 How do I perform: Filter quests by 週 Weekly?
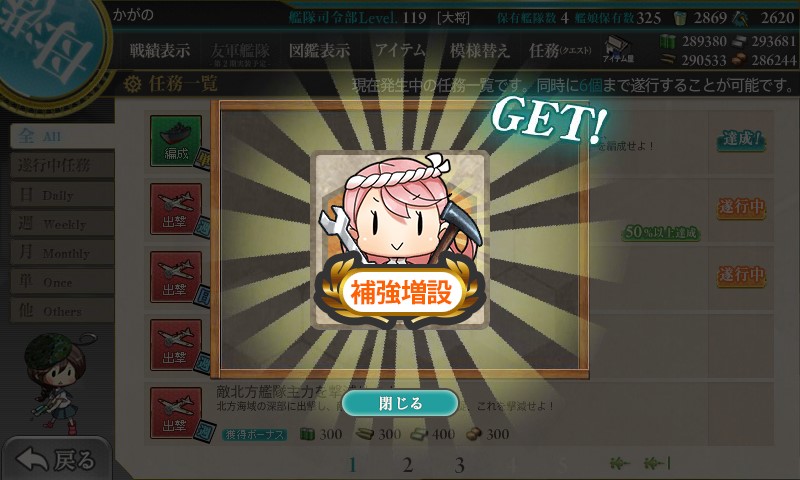pyautogui.click(x=62, y=223)
